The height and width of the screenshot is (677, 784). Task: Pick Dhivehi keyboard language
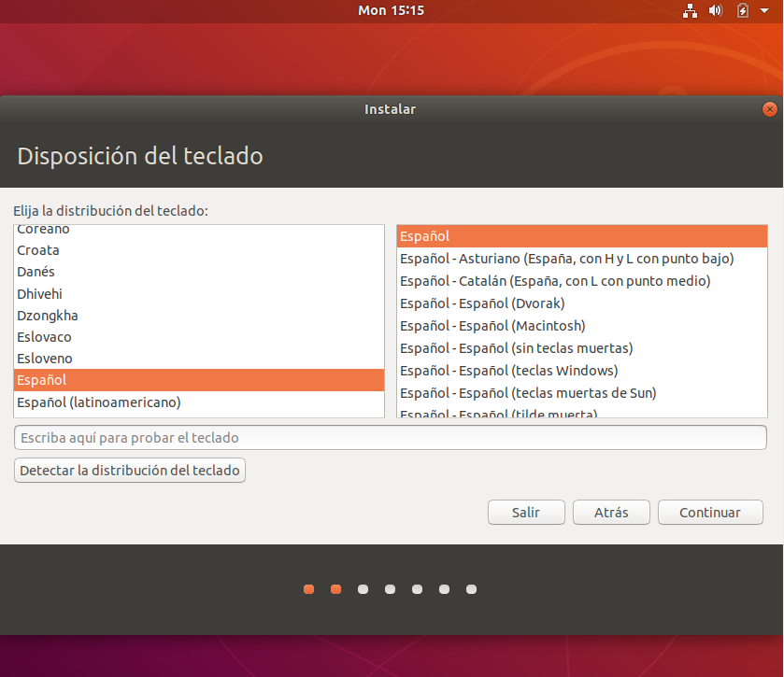pyautogui.click(x=199, y=294)
